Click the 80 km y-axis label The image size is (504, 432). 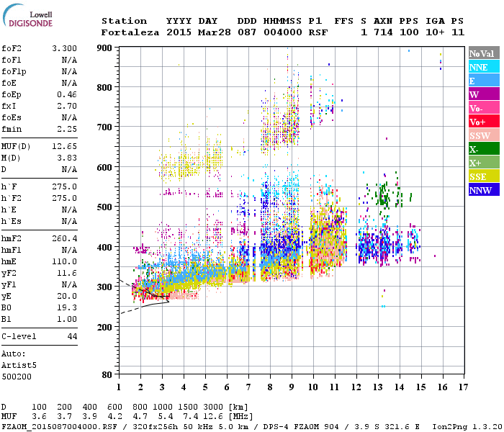107,375
